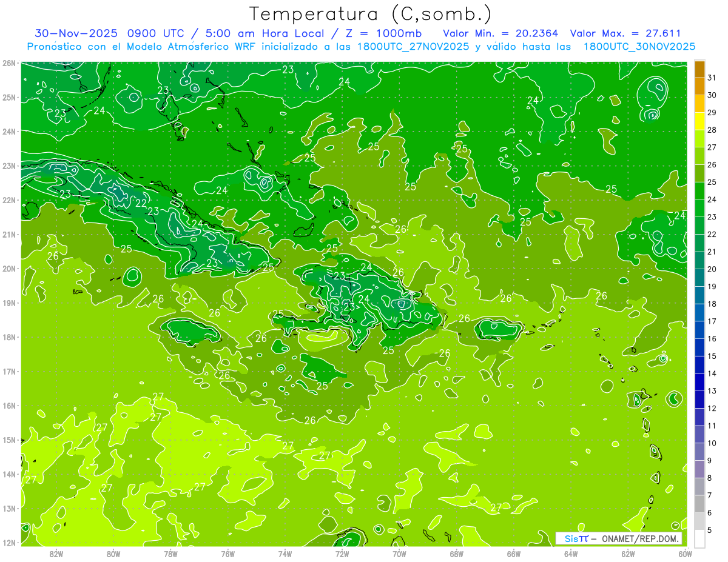This screenshot has width=728, height=562.
Task: Pick the teal swatch between 19 and 20
Action: click(699, 278)
